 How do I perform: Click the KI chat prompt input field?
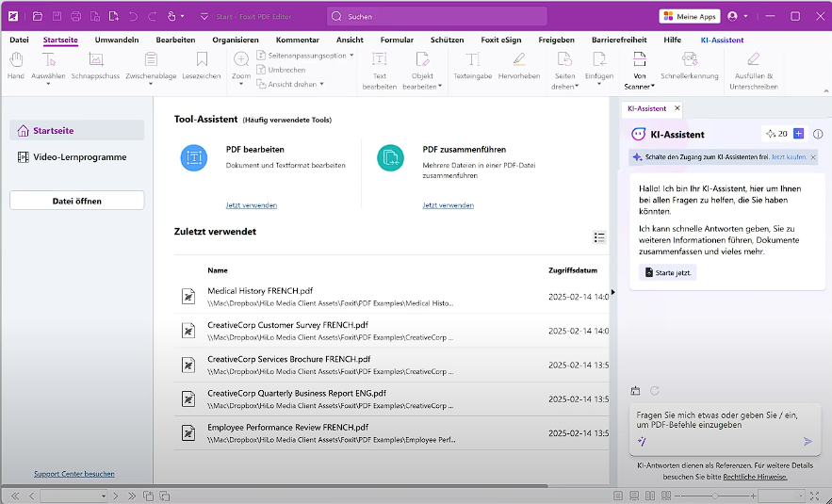725,420
